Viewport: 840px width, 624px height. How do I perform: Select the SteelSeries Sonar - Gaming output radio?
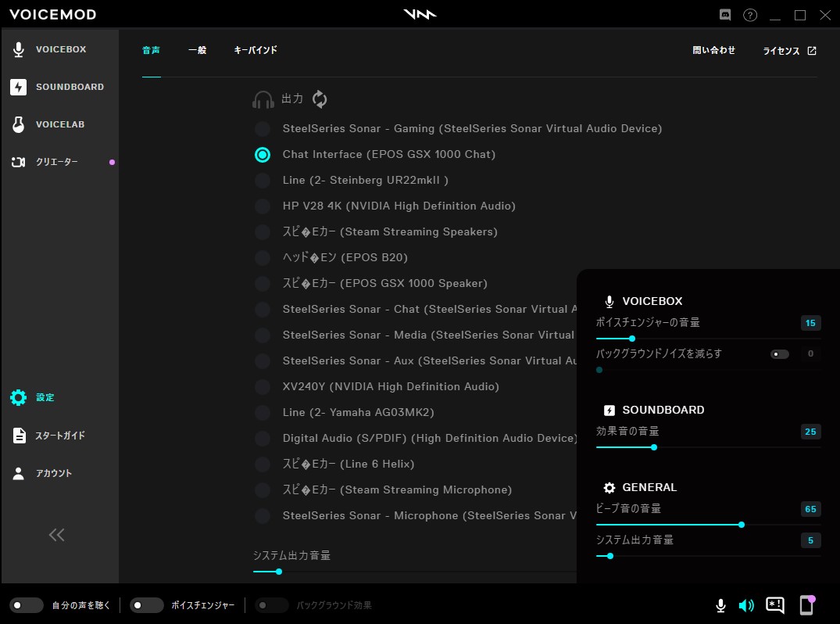[263, 129]
